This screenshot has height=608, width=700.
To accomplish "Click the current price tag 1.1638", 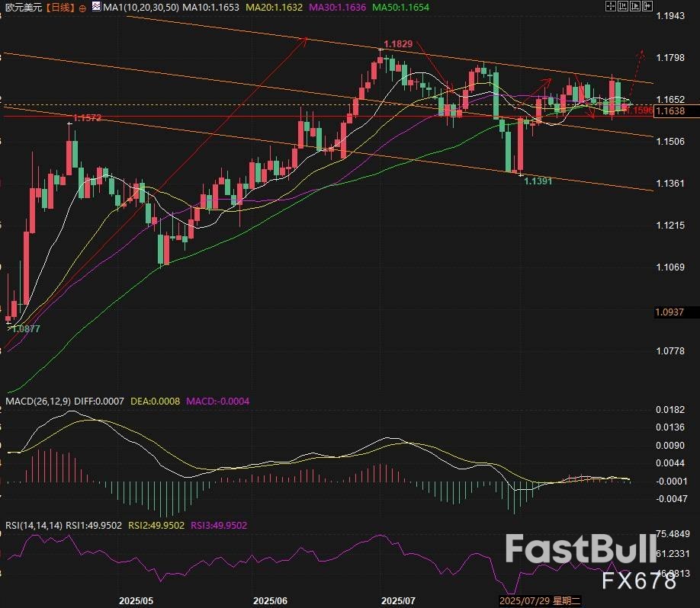I will pyautogui.click(x=669, y=111).
